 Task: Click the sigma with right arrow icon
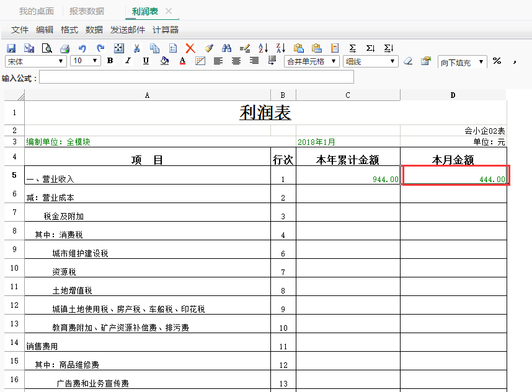tap(389, 48)
